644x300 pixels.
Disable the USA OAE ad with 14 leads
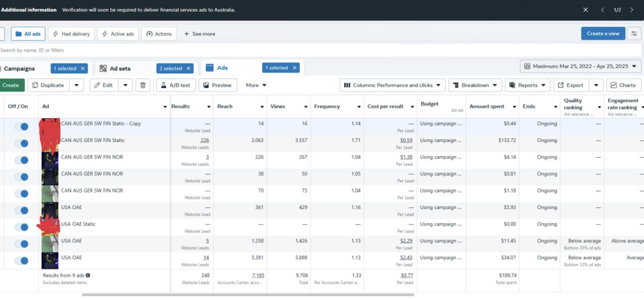[x=22, y=261]
